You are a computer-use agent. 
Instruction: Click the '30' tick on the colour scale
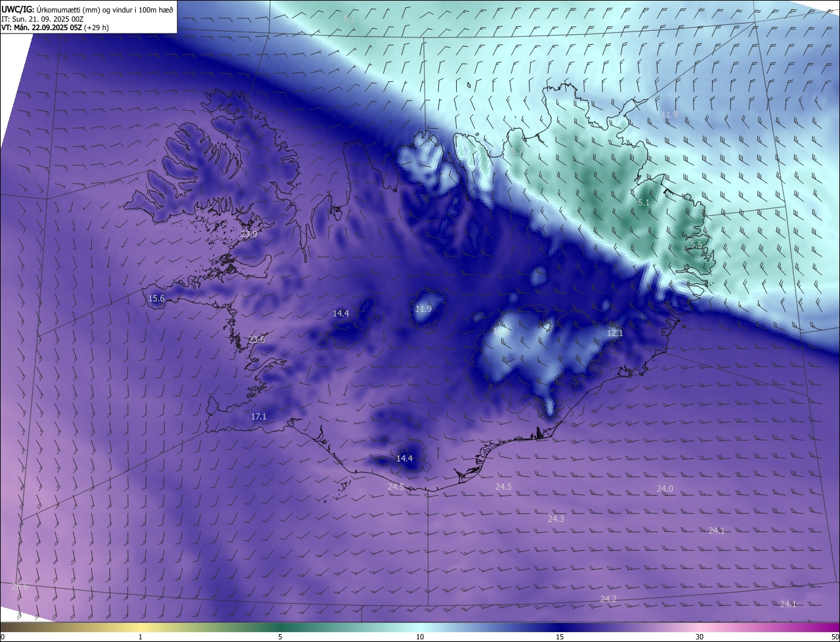[700, 637]
